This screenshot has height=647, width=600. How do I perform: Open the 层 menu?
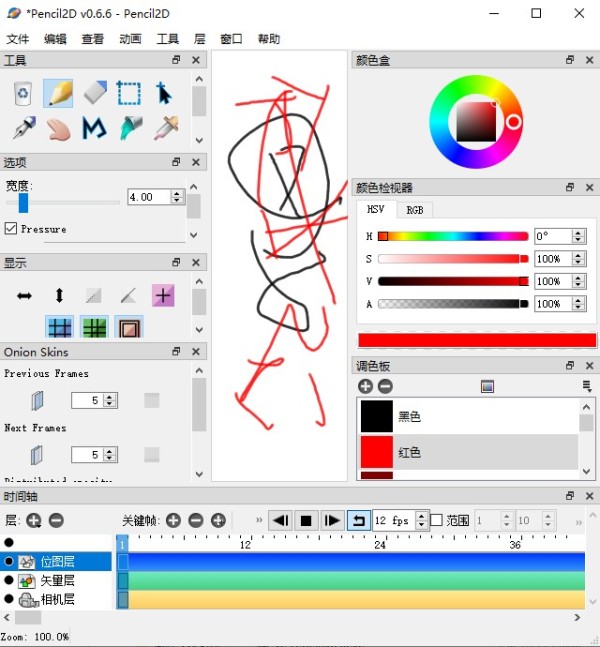tap(200, 39)
